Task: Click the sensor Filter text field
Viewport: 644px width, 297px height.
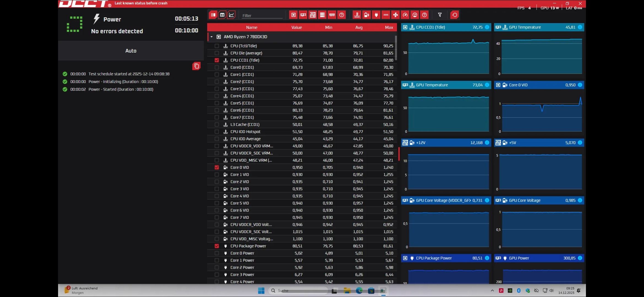Action: tap(261, 16)
